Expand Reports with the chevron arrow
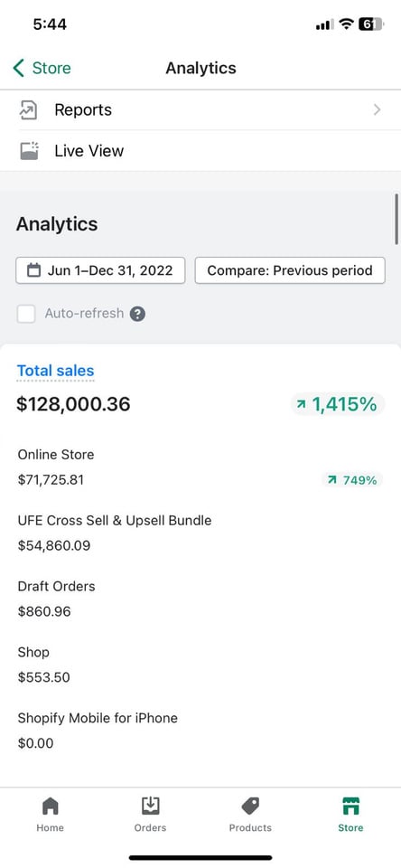Viewport: 401px width, 868px height. tap(378, 109)
